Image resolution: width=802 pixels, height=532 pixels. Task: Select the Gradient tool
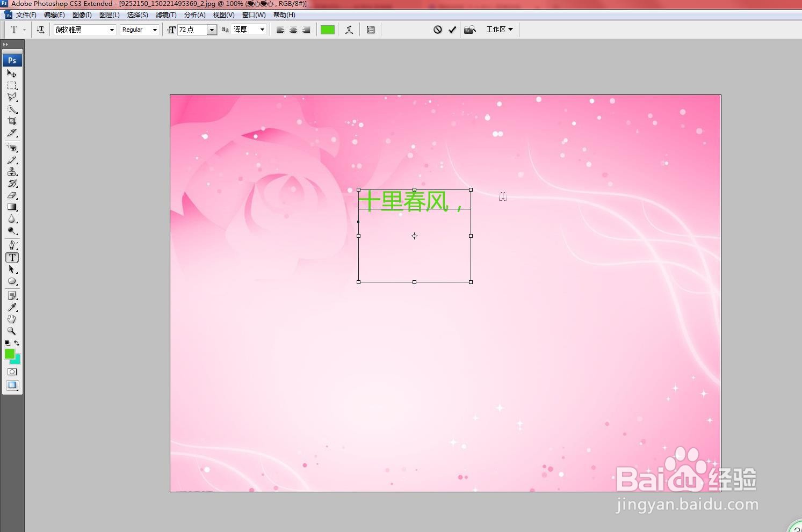[x=12, y=207]
